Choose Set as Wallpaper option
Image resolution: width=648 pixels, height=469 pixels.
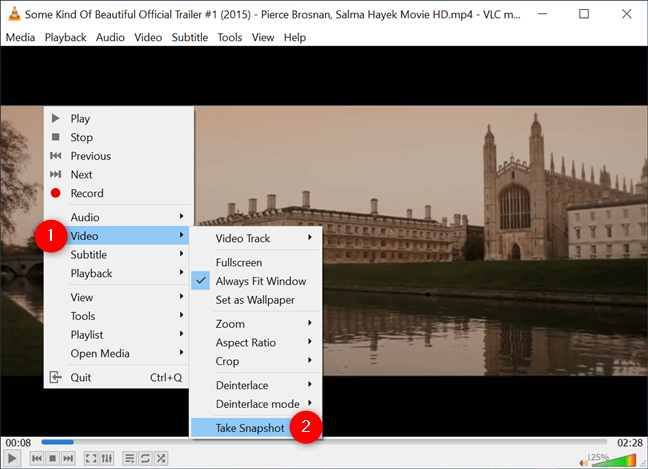pos(256,300)
